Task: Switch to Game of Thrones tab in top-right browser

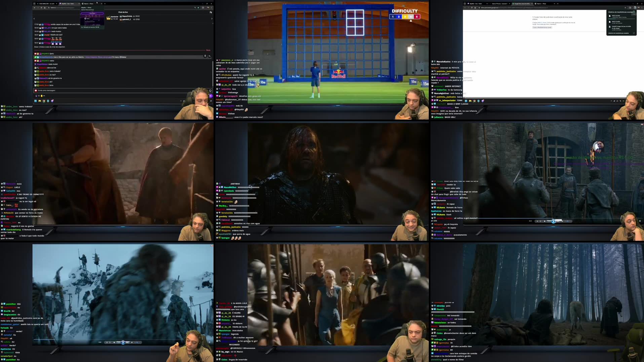Action: (500, 4)
